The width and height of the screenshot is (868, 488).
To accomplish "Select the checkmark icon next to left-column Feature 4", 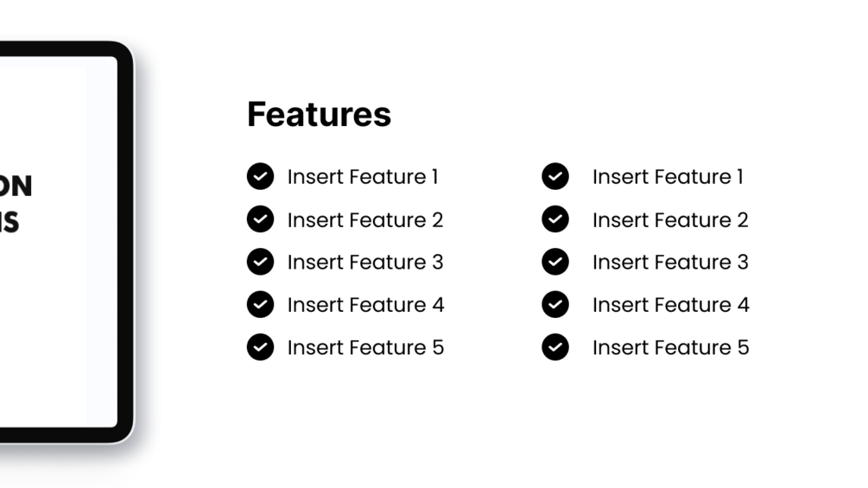I will pos(260,304).
